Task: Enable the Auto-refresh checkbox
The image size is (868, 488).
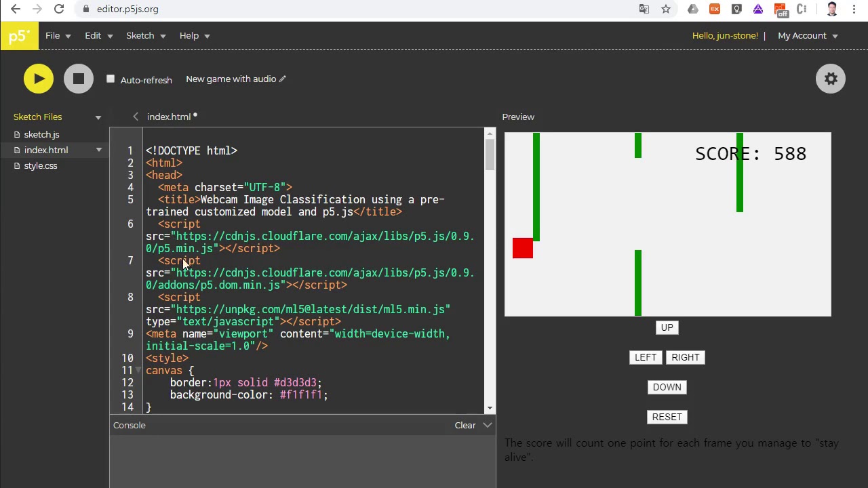Action: [111, 79]
